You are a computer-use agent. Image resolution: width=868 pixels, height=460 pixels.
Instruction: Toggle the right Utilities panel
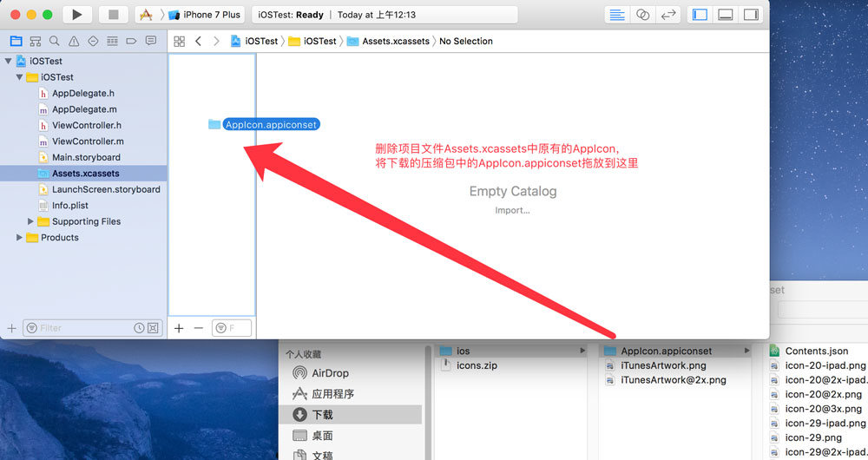pos(750,15)
